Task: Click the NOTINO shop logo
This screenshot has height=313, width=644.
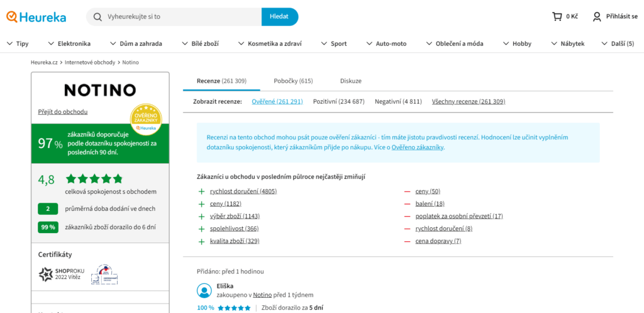Action: click(100, 90)
